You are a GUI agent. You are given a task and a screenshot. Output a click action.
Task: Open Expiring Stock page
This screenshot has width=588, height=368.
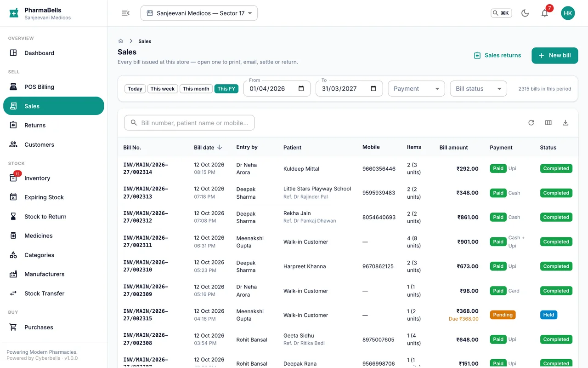click(x=54, y=197)
